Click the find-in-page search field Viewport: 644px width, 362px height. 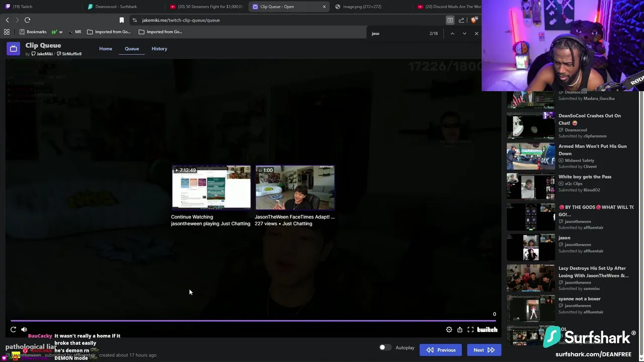click(397, 33)
